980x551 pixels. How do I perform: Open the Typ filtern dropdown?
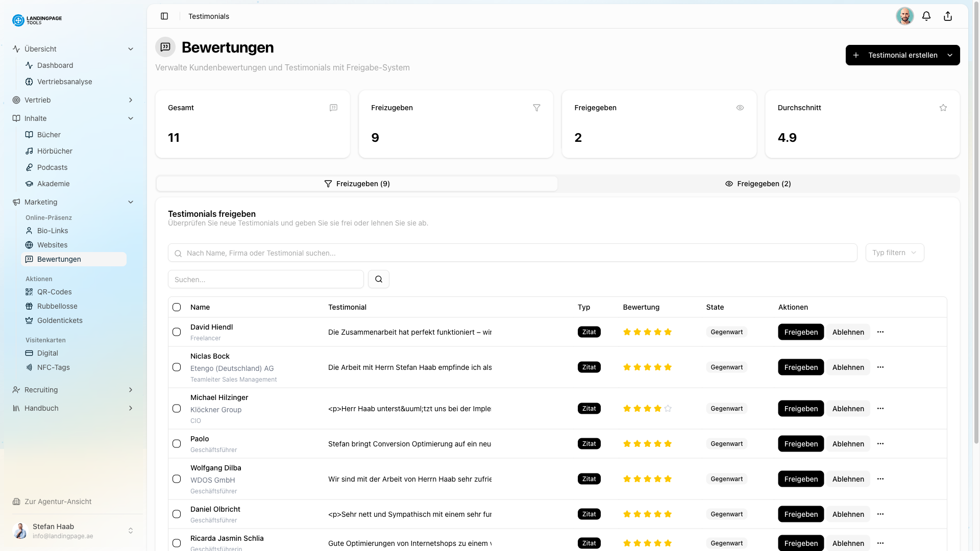pyautogui.click(x=894, y=253)
